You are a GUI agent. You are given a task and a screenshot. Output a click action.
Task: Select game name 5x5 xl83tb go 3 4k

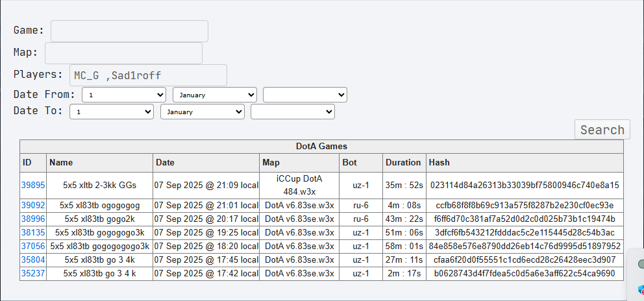point(100,259)
